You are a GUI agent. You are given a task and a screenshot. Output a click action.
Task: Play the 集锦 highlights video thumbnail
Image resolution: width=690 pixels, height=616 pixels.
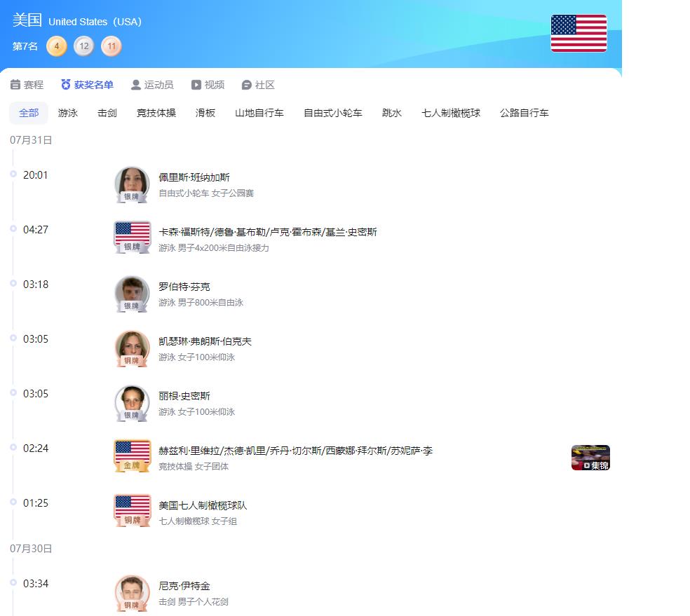coord(590,458)
